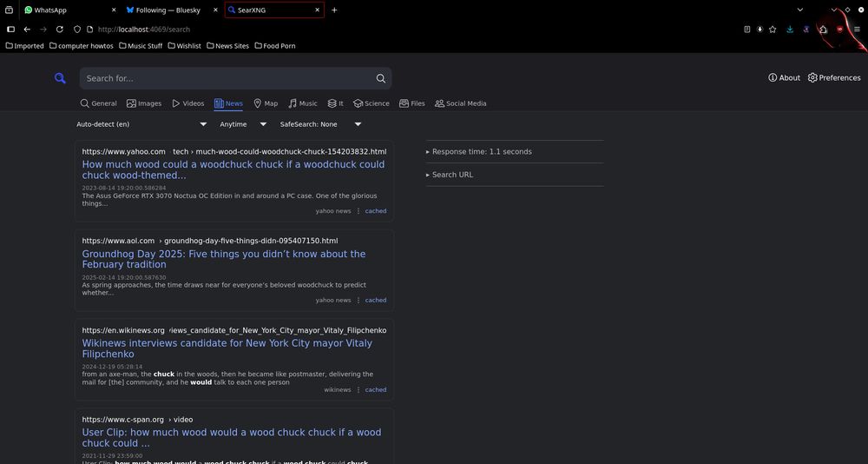868x464 pixels.
Task: Click the SearXNG magnifier logo
Action: [x=60, y=78]
